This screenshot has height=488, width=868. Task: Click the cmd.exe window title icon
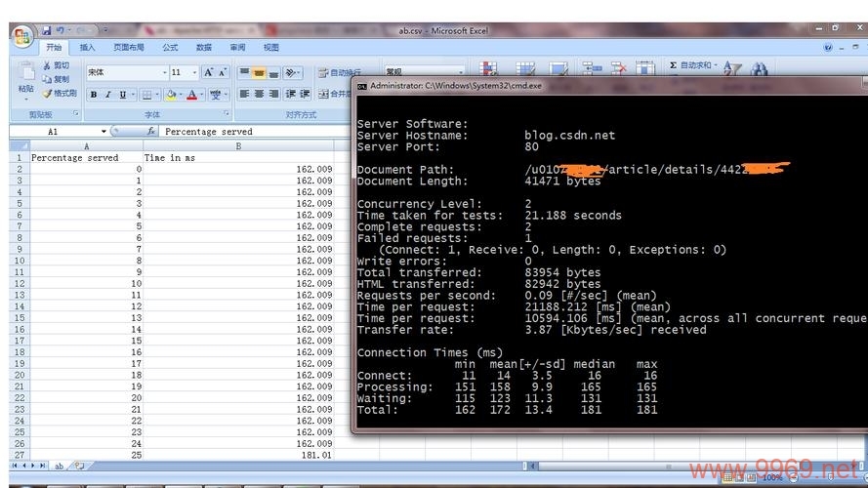362,86
